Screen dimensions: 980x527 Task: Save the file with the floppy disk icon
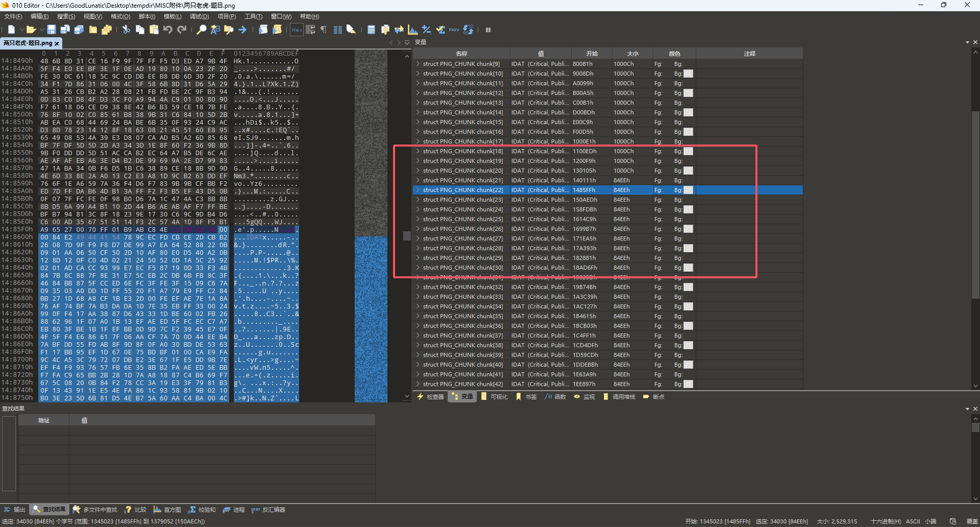52,30
